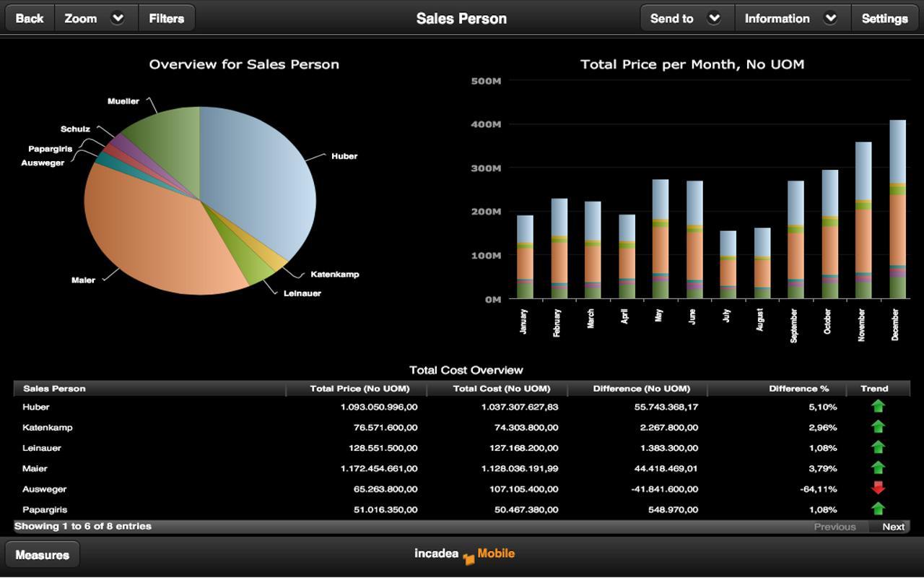Click the October bar in chart
The height and width of the screenshot is (578, 924).
(829, 234)
